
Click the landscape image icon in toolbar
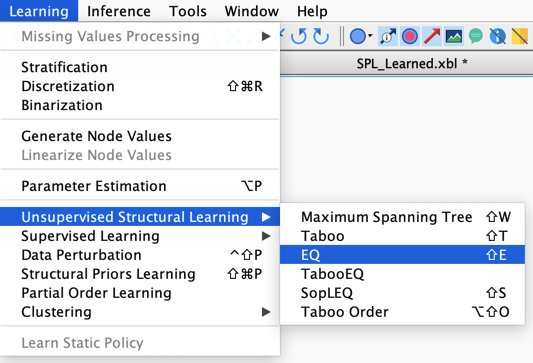454,36
